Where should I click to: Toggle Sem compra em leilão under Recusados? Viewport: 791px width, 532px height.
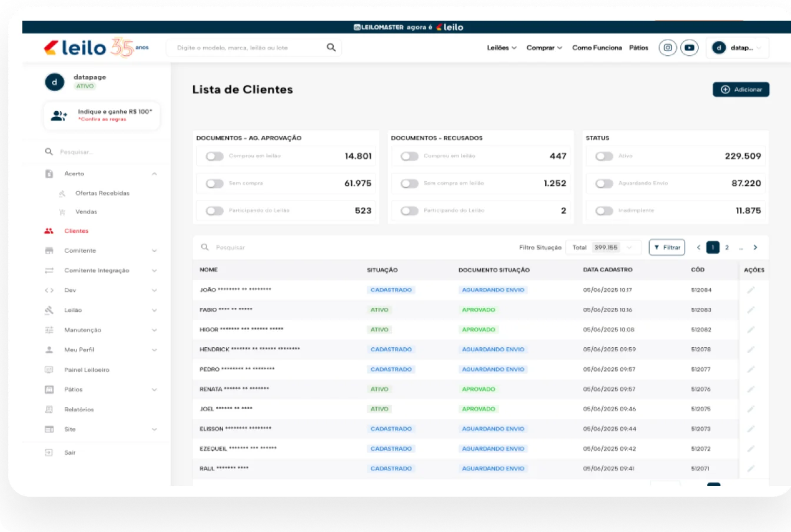410,184
